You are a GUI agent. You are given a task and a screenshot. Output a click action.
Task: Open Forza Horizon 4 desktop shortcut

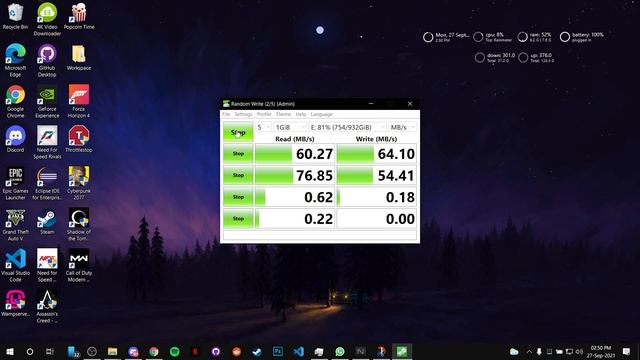pos(79,101)
